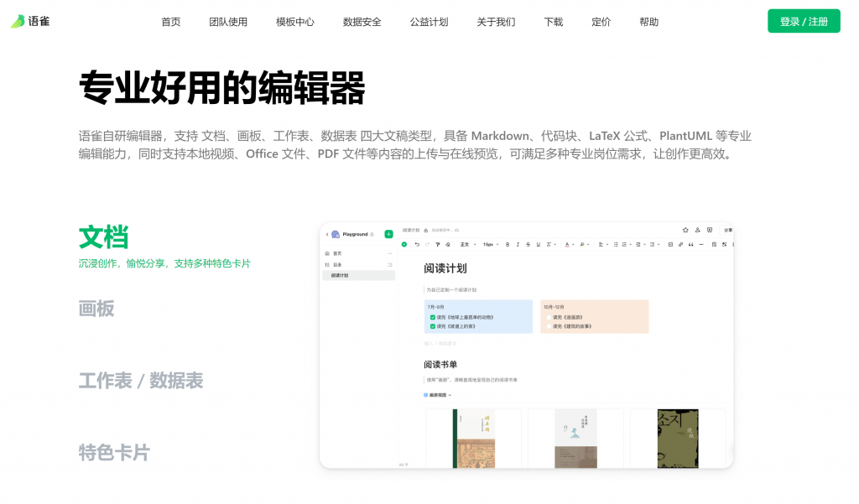The height and width of the screenshot is (504, 859).
Task: Open the 模板中心 menu item
Action: (295, 22)
